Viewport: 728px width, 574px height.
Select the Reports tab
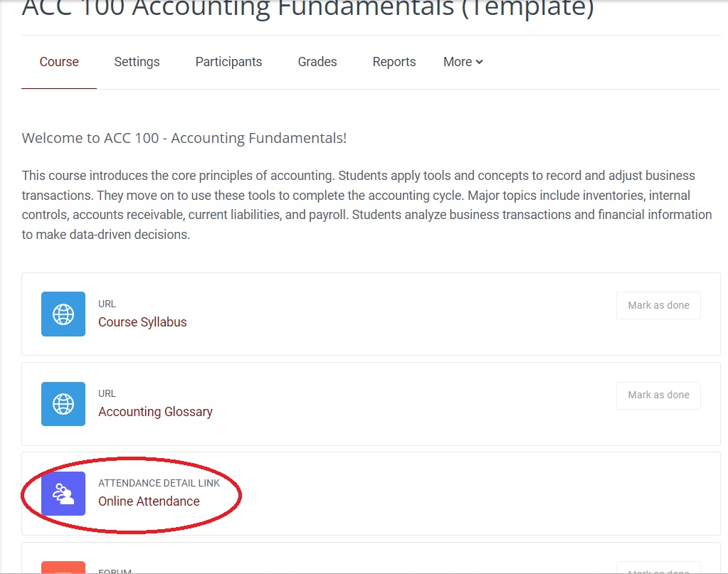point(394,62)
